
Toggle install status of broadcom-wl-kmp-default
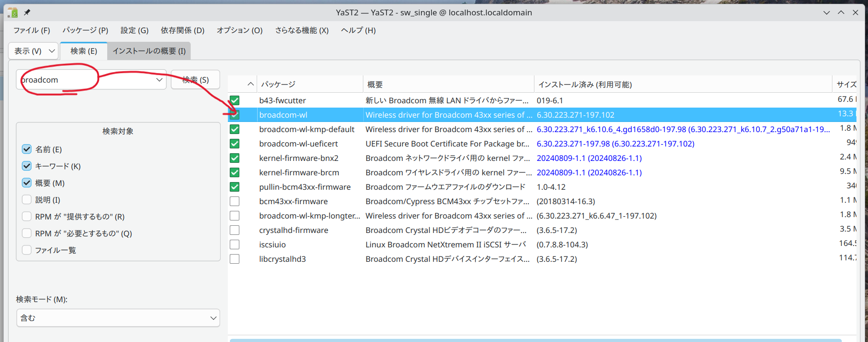[x=235, y=129]
